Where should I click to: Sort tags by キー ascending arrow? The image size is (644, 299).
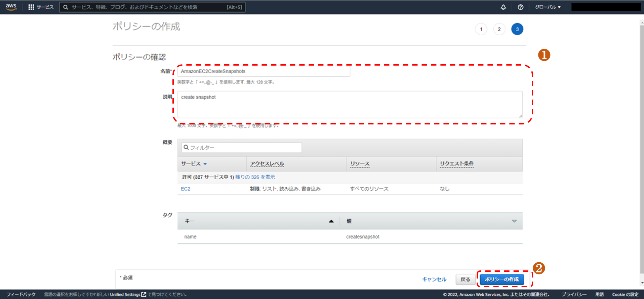(x=331, y=221)
